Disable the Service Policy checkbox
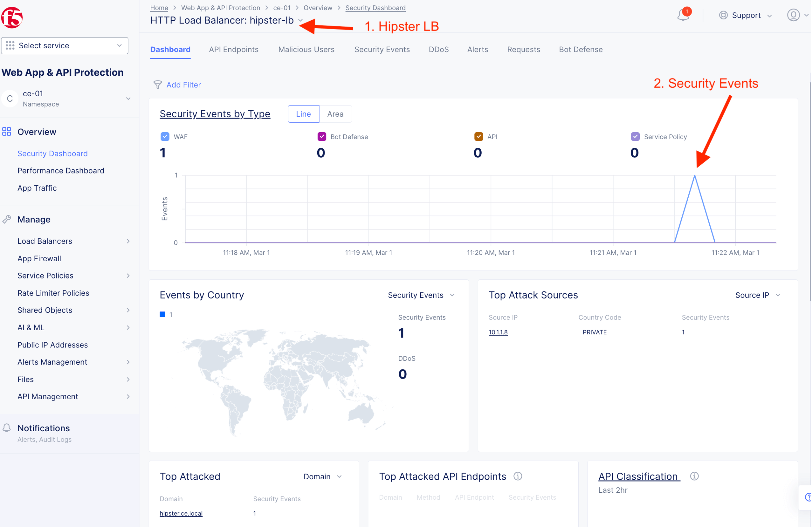The image size is (812, 527). tap(635, 137)
